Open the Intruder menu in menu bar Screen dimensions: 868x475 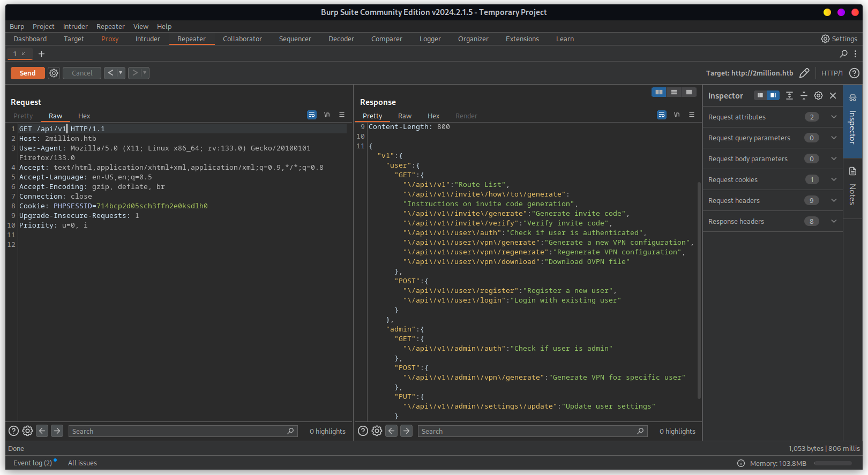pos(75,26)
